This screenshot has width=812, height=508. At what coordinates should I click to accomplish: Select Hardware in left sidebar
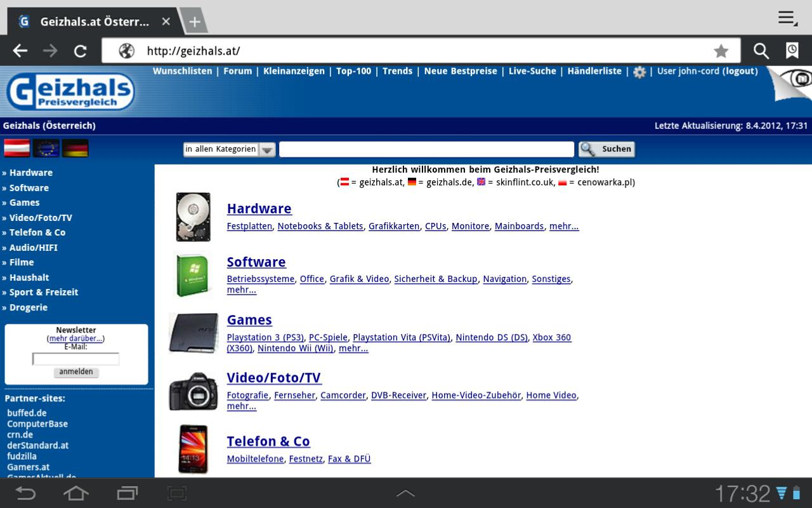click(x=31, y=173)
